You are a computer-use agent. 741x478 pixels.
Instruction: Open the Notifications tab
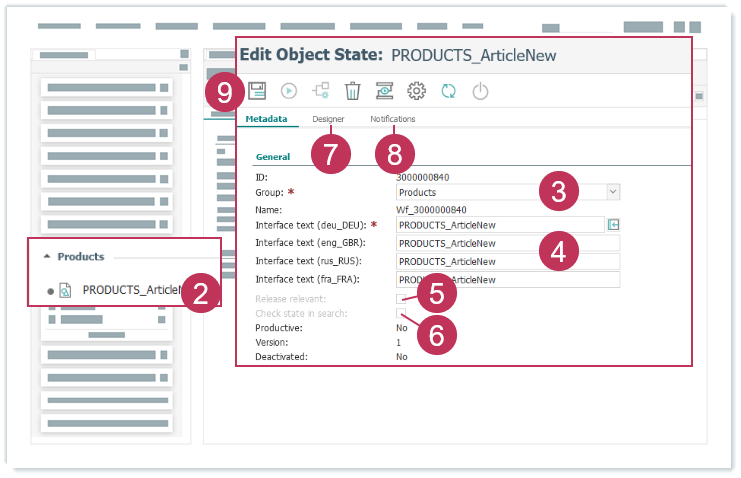click(x=392, y=119)
